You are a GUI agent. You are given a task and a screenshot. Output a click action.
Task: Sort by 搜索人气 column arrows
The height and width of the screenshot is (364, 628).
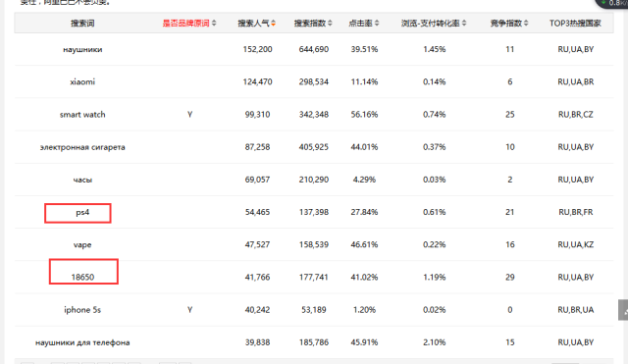(x=273, y=24)
